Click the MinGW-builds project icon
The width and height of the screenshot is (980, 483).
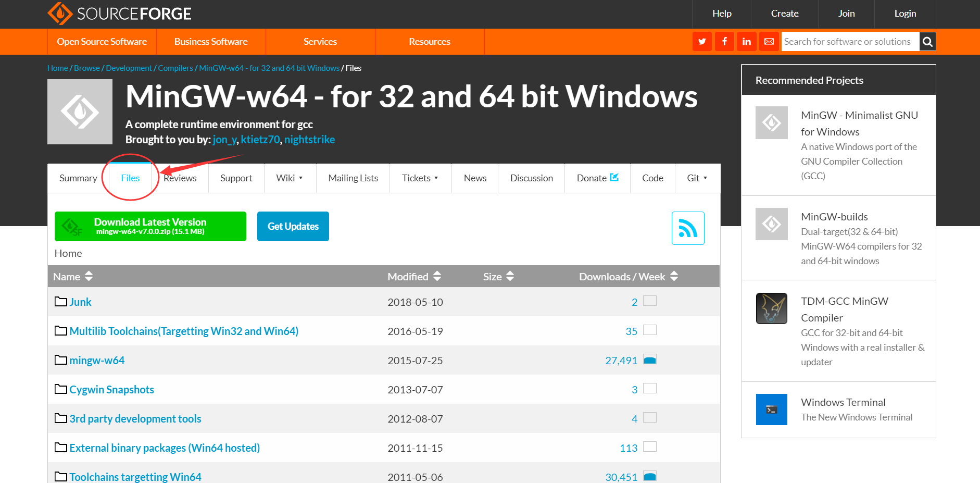[771, 224]
